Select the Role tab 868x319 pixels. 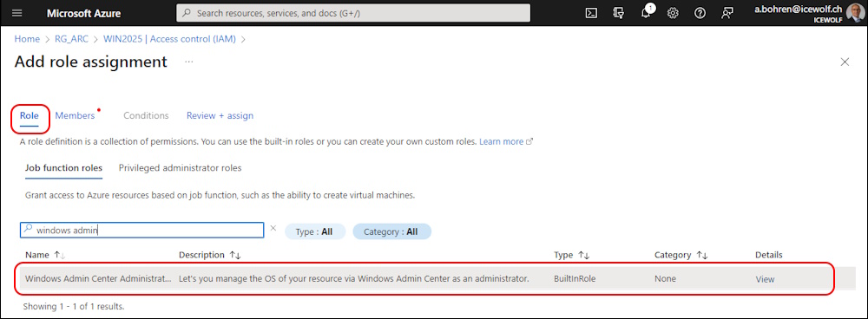[30, 115]
